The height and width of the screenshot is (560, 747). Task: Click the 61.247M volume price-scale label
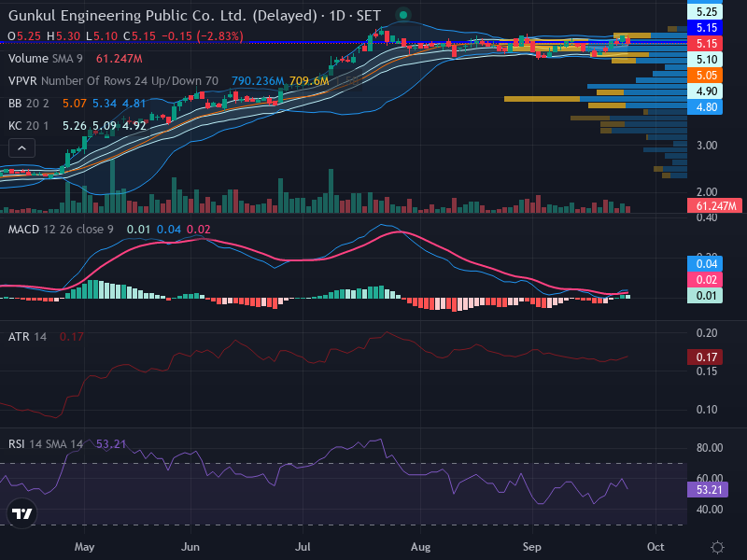coord(714,206)
